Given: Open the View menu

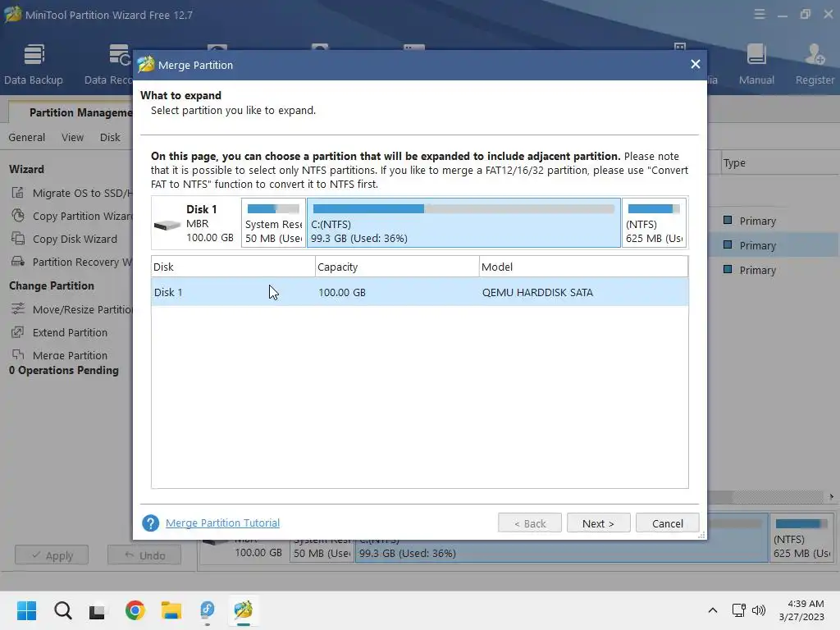Looking at the screenshot, I should 72,137.
